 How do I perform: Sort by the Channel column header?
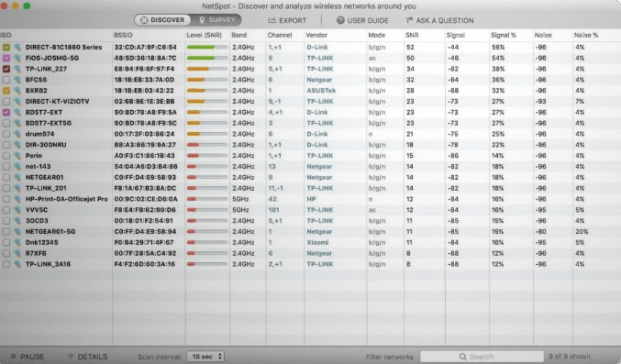tap(279, 35)
